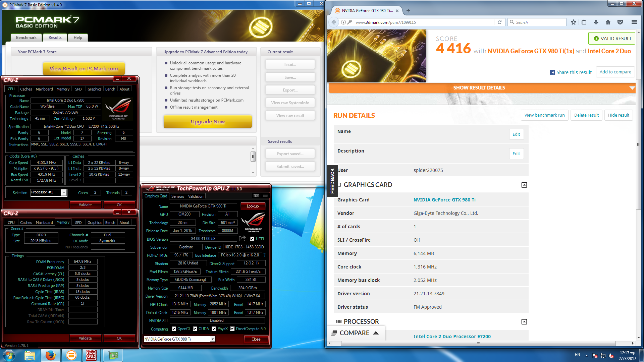Click the Pocket icon in Firefox toolbar
644x362 pixels.
[620, 22]
